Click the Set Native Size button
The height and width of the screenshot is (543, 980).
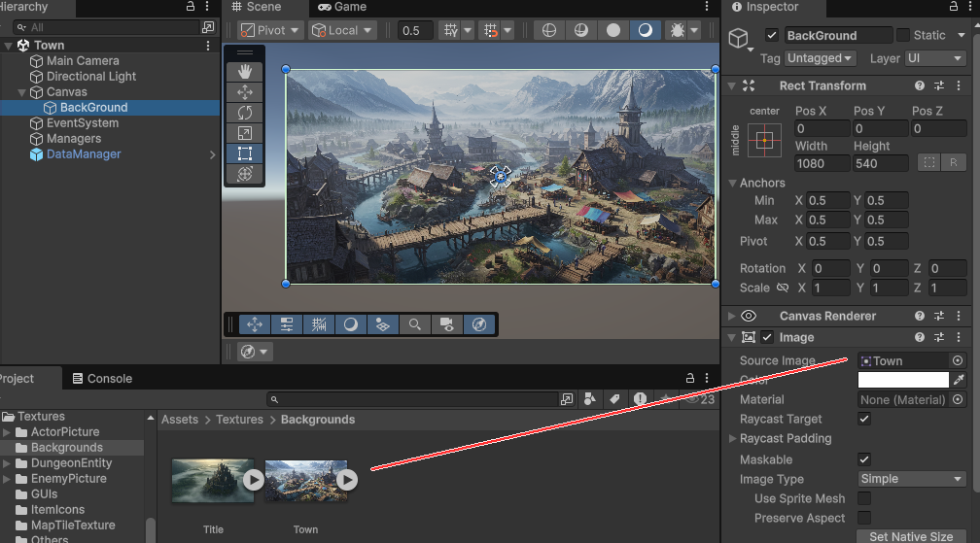(x=911, y=536)
